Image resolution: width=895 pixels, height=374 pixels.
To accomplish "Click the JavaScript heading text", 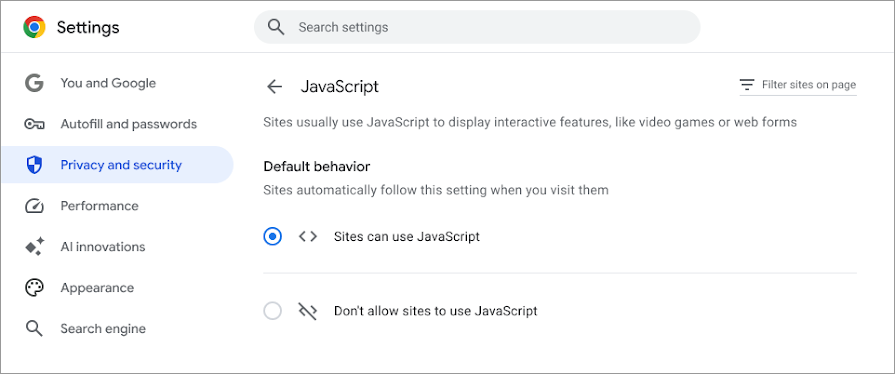I will [340, 87].
